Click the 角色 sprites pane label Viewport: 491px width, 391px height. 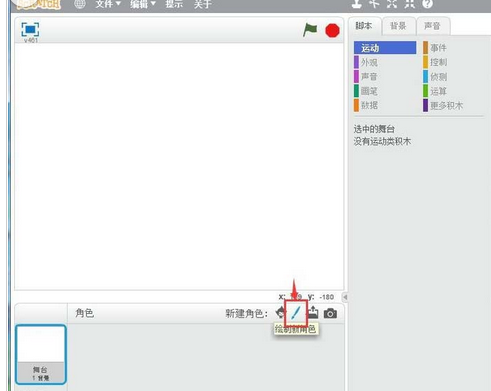[x=85, y=313]
